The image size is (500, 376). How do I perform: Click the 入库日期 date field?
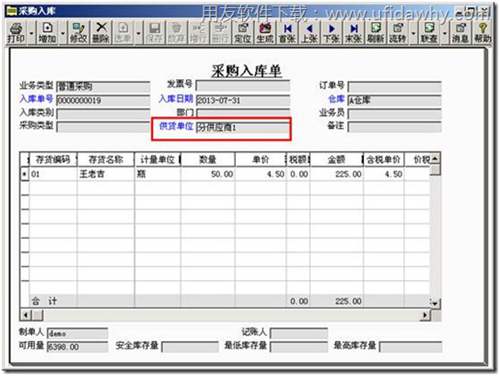pyautogui.click(x=243, y=100)
